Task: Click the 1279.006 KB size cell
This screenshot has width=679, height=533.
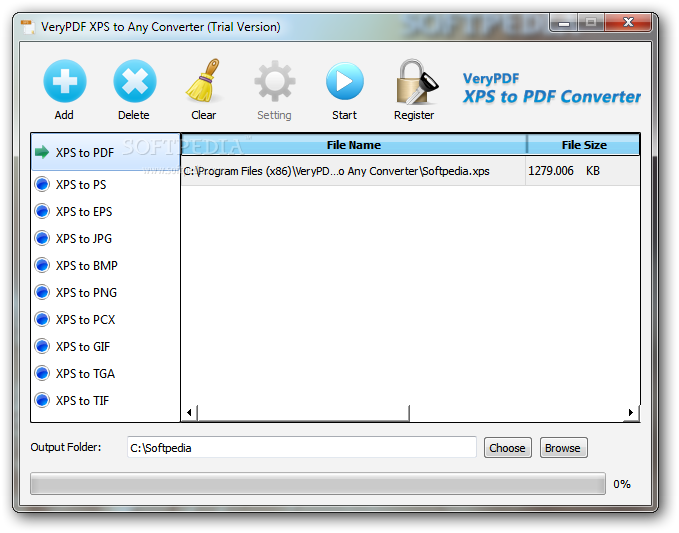Action: click(582, 171)
